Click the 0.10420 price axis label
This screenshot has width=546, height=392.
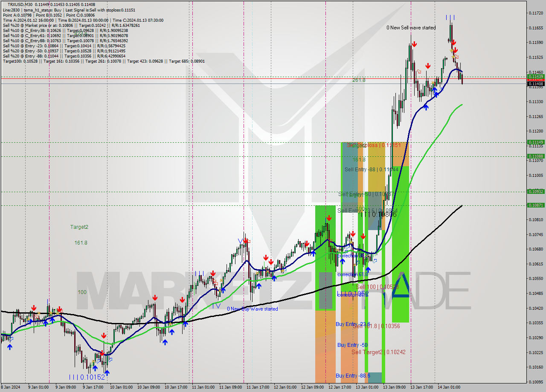(x=536, y=308)
